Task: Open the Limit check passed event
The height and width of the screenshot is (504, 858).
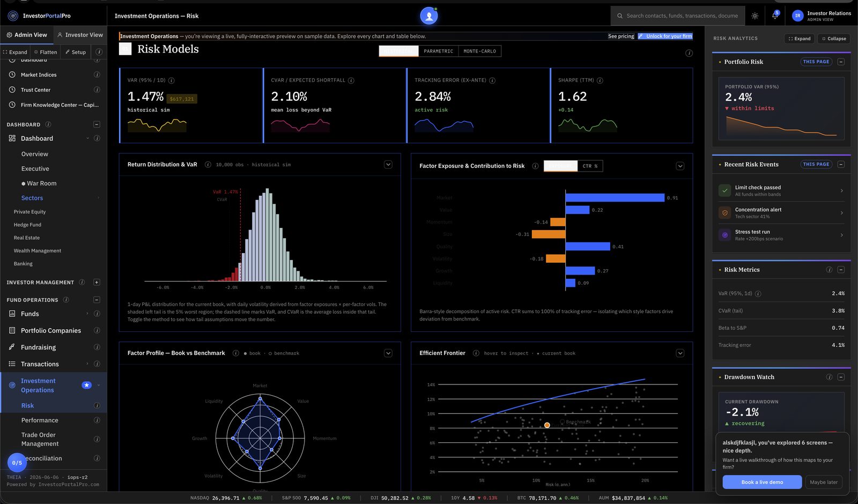Action: tap(781, 191)
